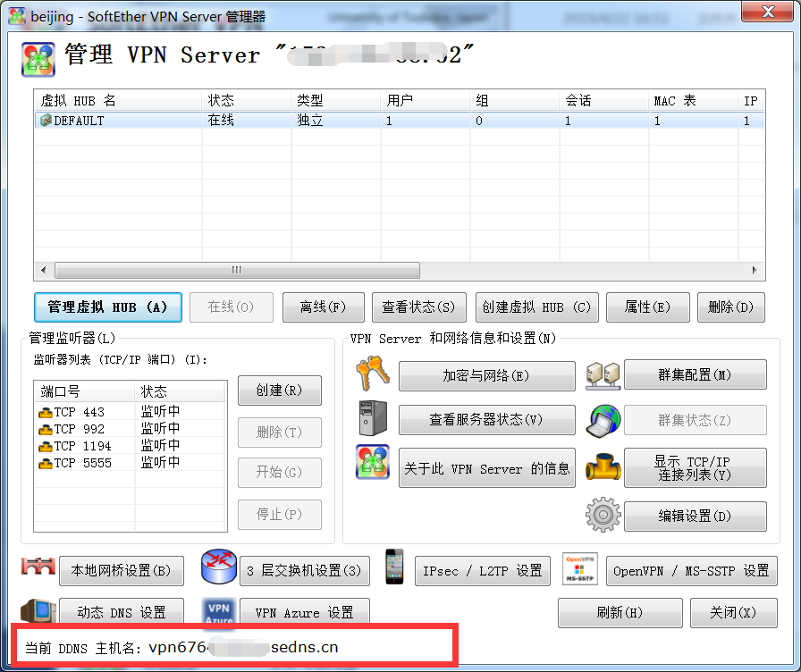Click the 虚拟 HUB 名 column header

tap(116, 100)
